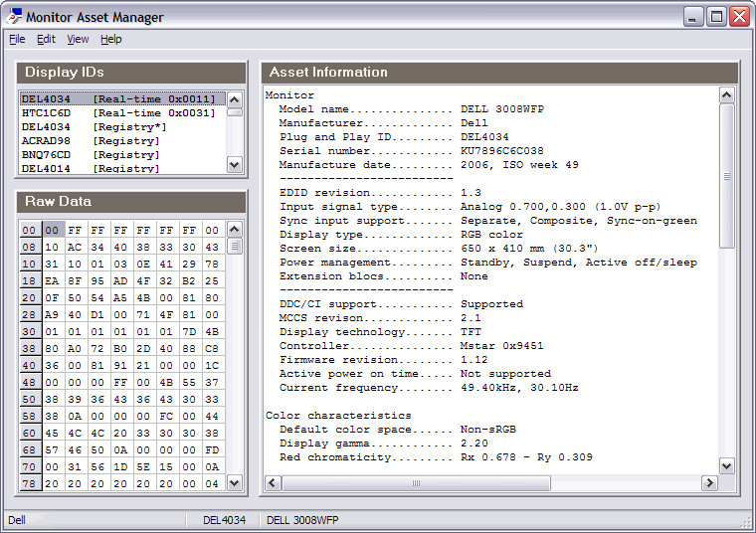Click status bar DEL4034 field
The width and height of the screenshot is (756, 533).
(224, 520)
